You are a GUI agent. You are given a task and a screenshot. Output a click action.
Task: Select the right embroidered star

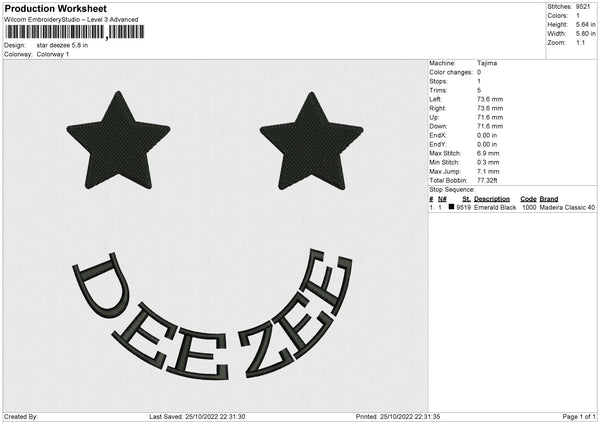point(311,141)
